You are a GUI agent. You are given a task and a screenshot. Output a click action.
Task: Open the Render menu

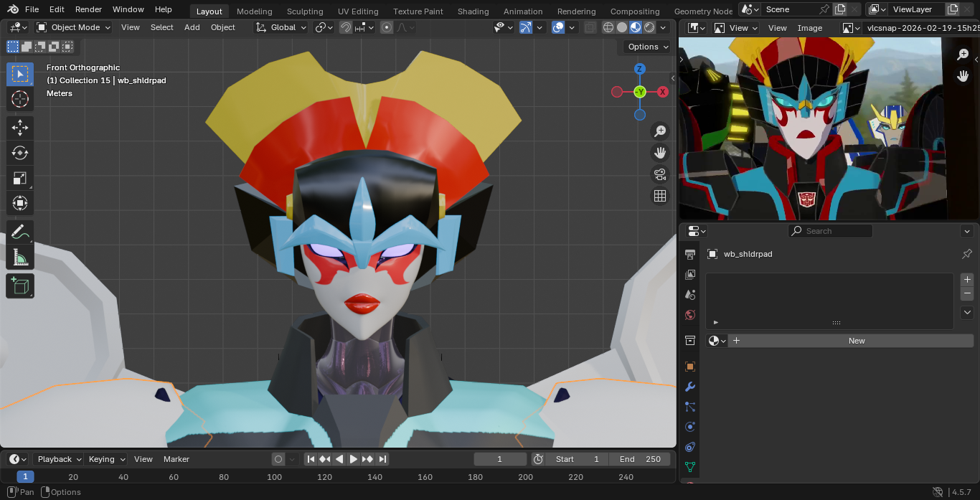click(x=89, y=9)
